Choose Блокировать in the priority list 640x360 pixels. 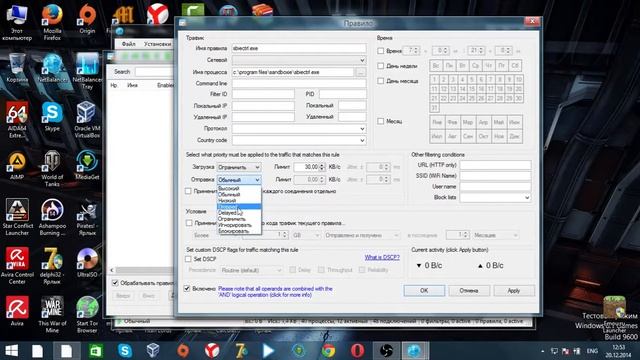click(x=238, y=231)
